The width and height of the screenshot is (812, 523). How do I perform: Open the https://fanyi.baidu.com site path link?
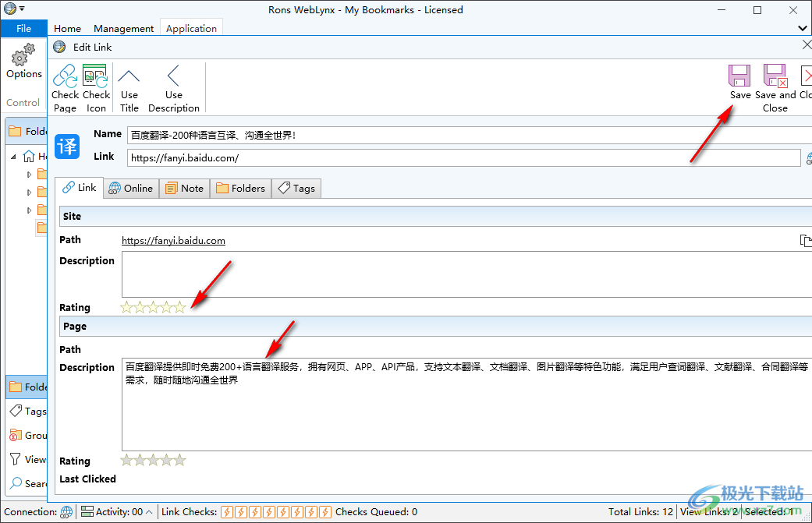[x=173, y=241]
